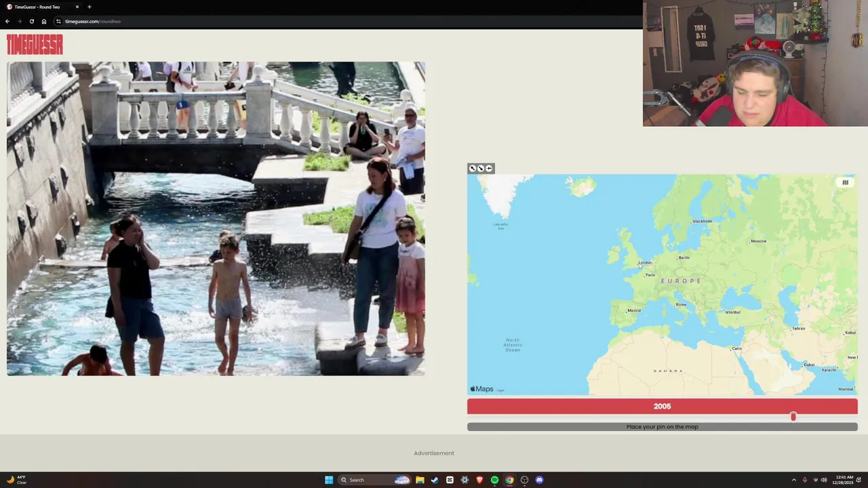868x488 pixels.
Task: Open the map Legal link
Action: 500,390
